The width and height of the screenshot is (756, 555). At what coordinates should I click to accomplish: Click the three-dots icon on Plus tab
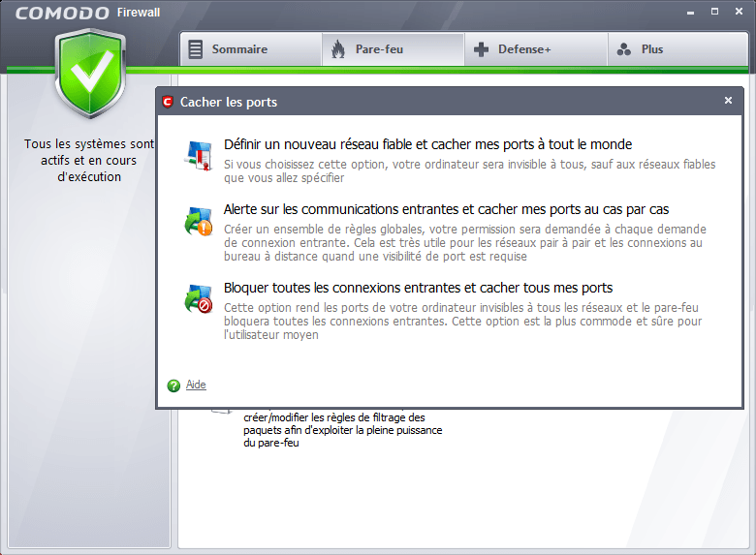pos(624,49)
